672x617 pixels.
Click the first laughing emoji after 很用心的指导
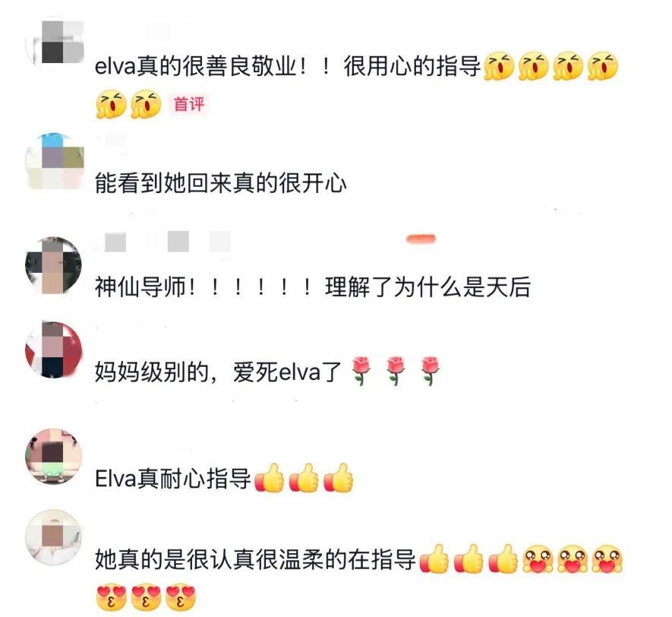tap(499, 67)
